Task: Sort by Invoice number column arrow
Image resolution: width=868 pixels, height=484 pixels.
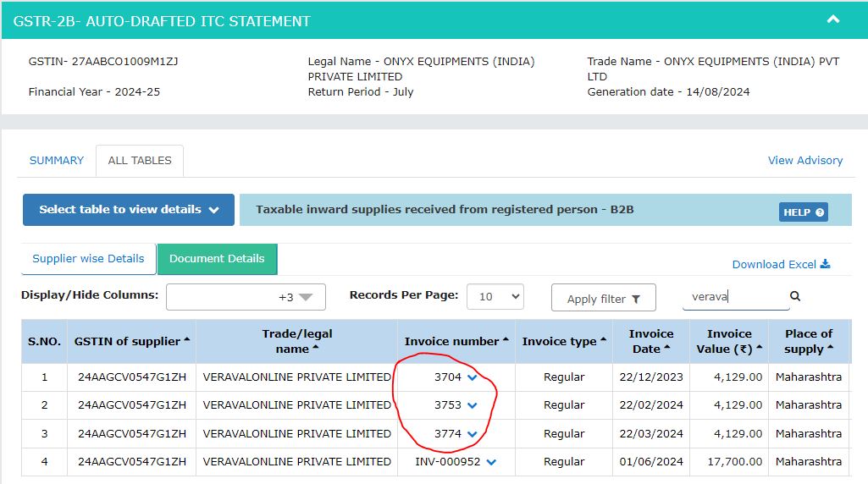Action: tap(506, 339)
